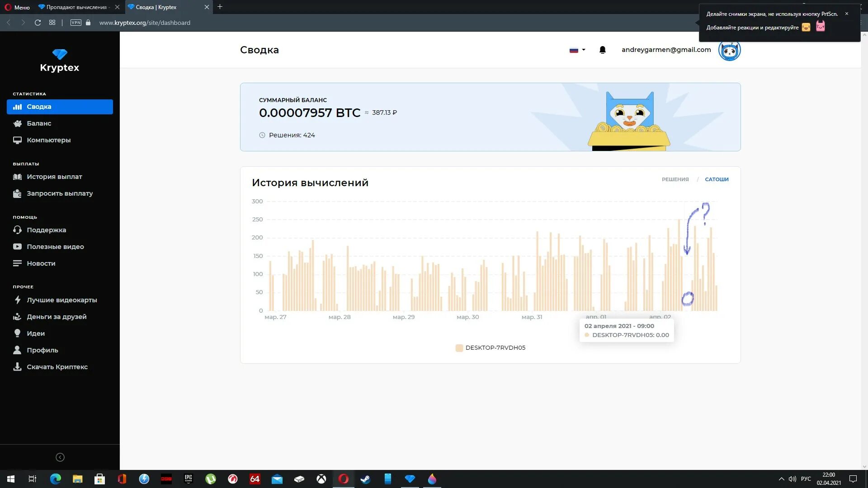The image size is (868, 488).
Task: Open notifications bell icon
Action: click(x=602, y=50)
